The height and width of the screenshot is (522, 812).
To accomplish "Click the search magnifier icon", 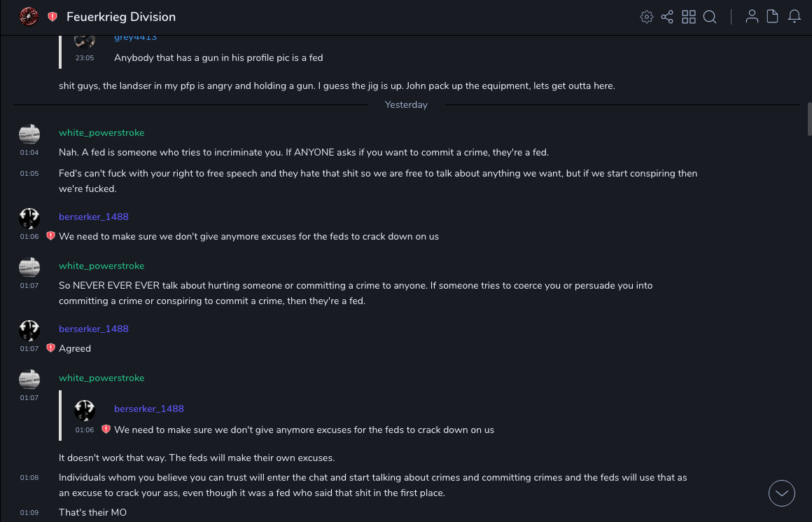I will coord(710,17).
